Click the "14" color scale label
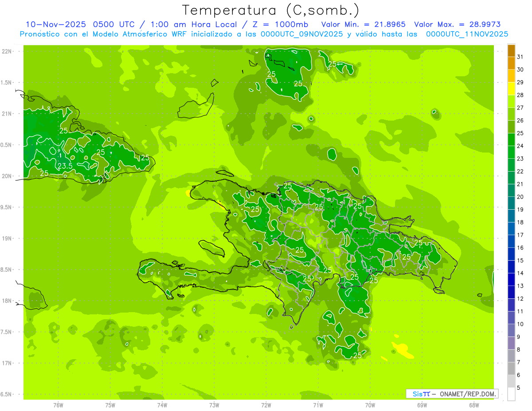Image resolution: width=532 pixels, height=411 pixels. pos(520,273)
